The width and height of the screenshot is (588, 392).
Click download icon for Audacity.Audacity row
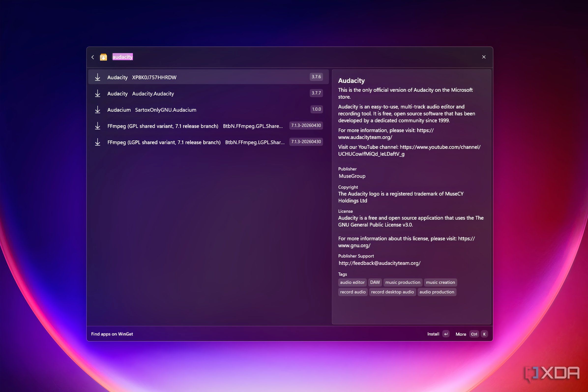(98, 93)
